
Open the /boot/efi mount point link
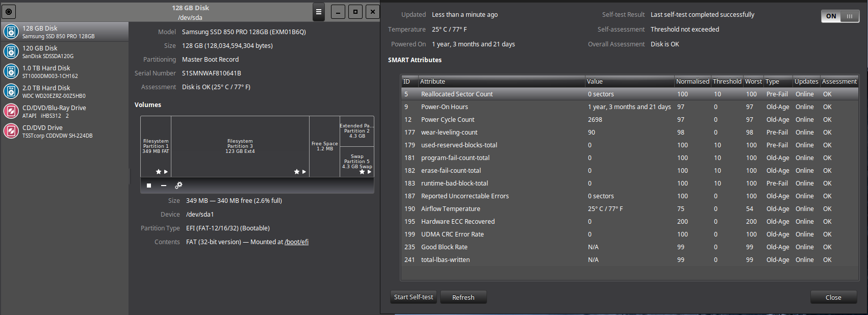pyautogui.click(x=296, y=242)
